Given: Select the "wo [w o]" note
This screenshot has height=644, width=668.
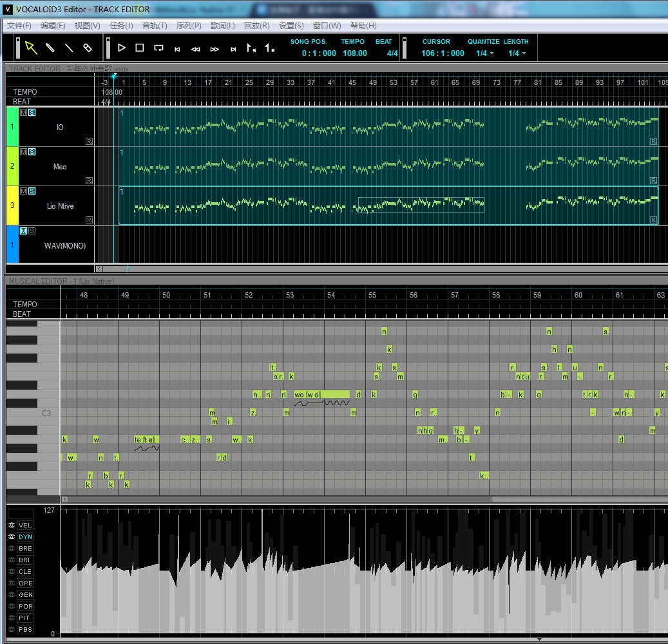Looking at the screenshot, I should click(x=321, y=394).
